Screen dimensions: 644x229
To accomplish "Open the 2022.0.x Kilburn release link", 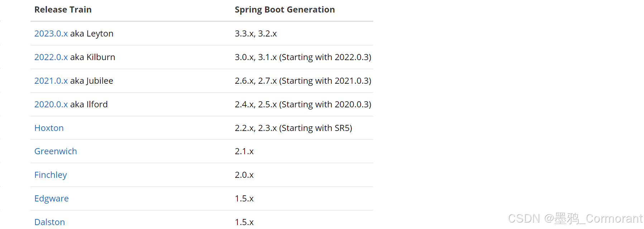I will pyautogui.click(x=51, y=57).
